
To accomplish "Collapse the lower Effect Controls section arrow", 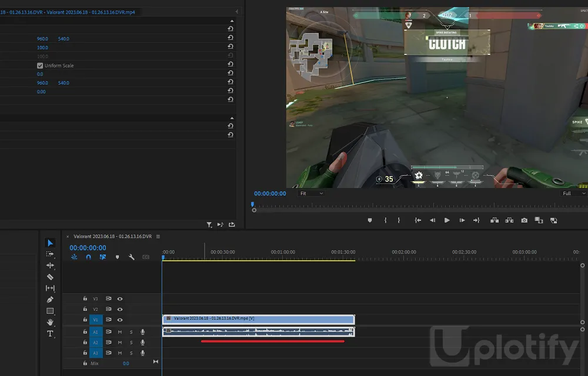I will coord(232,118).
